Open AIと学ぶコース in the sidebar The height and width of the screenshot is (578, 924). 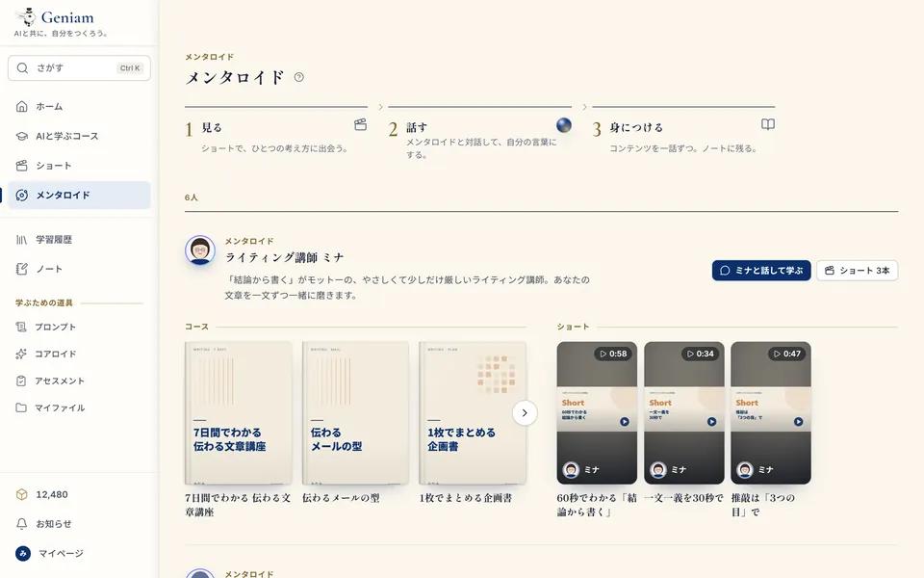click(79, 136)
